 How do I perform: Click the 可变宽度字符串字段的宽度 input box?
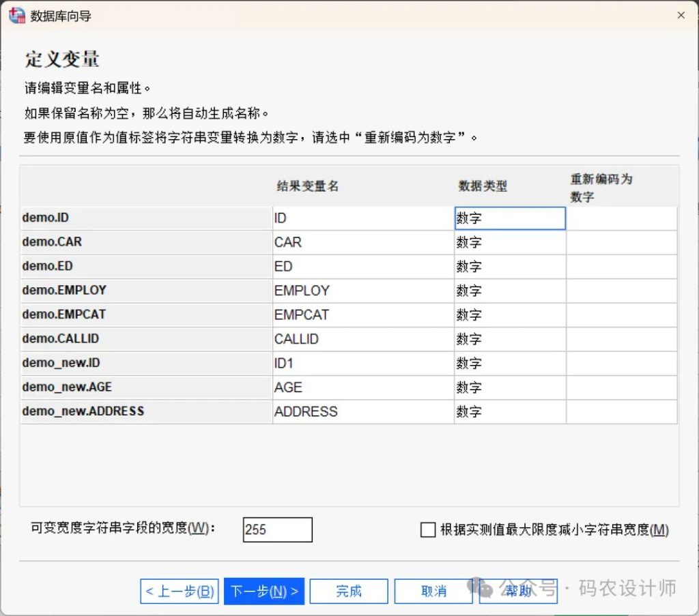[277, 529]
